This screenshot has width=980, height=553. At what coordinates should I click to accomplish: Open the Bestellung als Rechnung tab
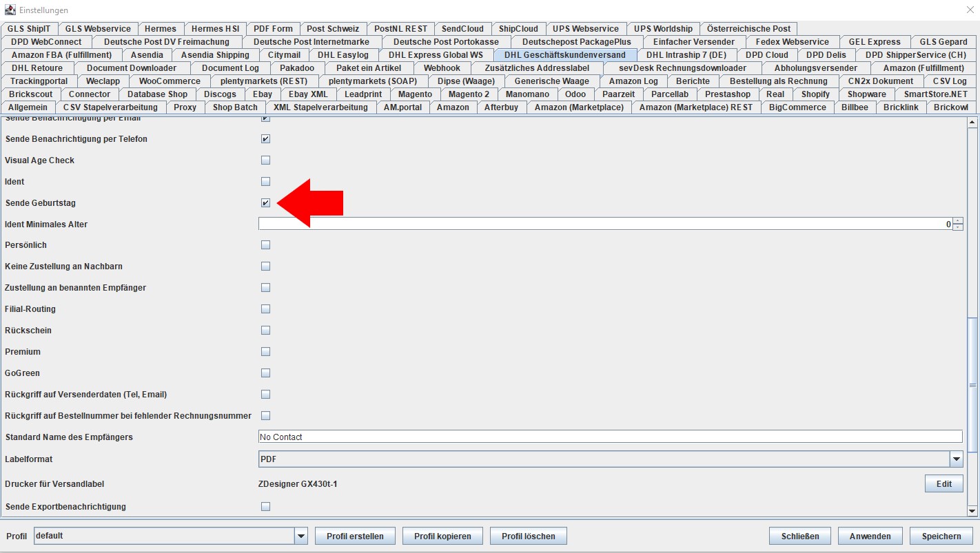pos(779,81)
